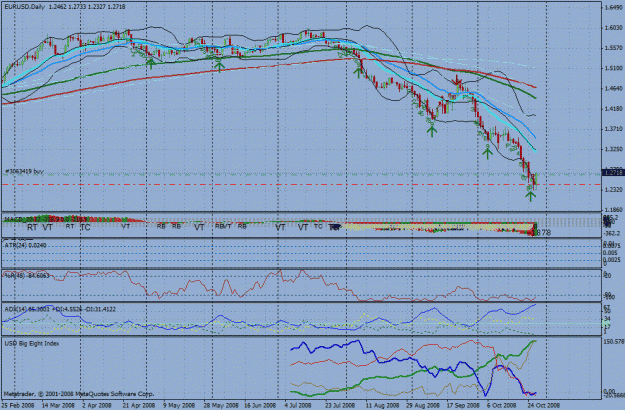The height and width of the screenshot is (410, 625).
Task: Select the 1.6490 price axis label
Action: point(613,8)
